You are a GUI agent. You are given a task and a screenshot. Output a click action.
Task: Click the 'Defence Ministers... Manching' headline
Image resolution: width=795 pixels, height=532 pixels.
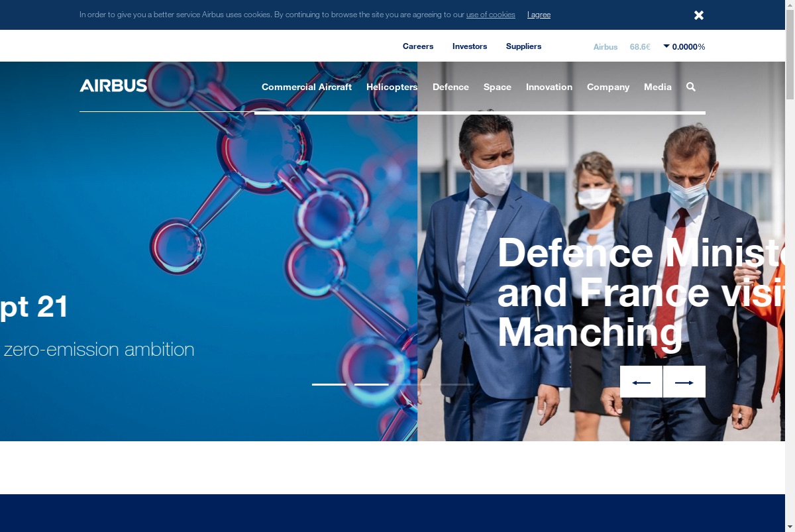tap(641, 292)
